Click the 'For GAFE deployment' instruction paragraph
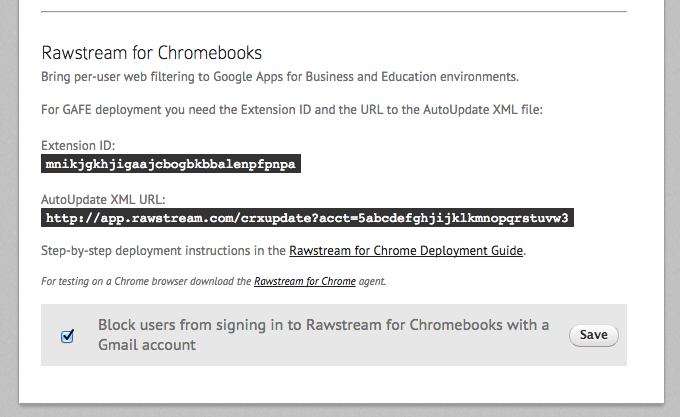Image resolution: width=680 pixels, height=417 pixels. coord(292,110)
